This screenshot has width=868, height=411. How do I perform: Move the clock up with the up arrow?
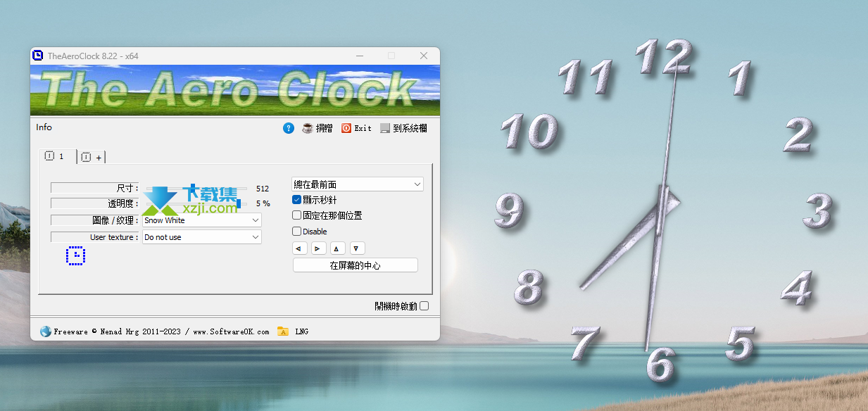[338, 248]
